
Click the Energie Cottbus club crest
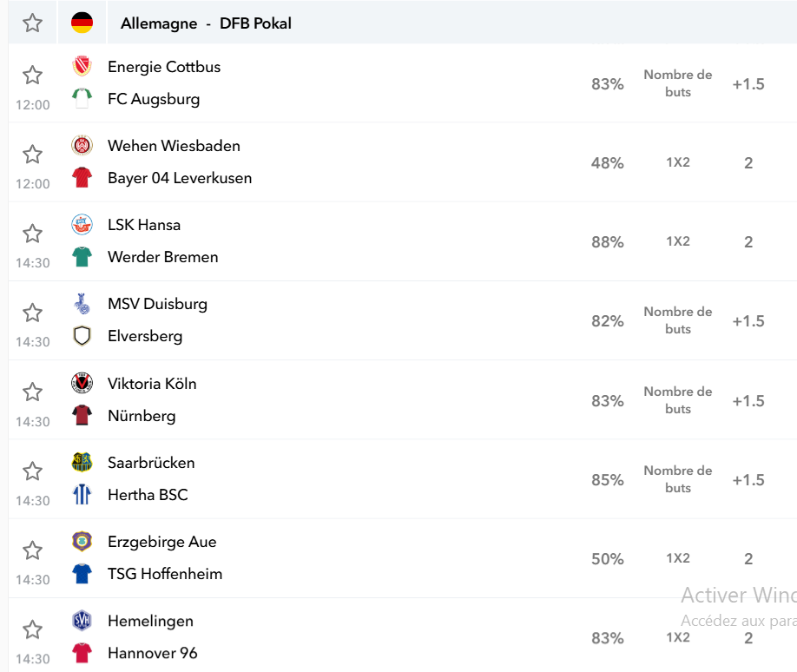click(x=82, y=66)
